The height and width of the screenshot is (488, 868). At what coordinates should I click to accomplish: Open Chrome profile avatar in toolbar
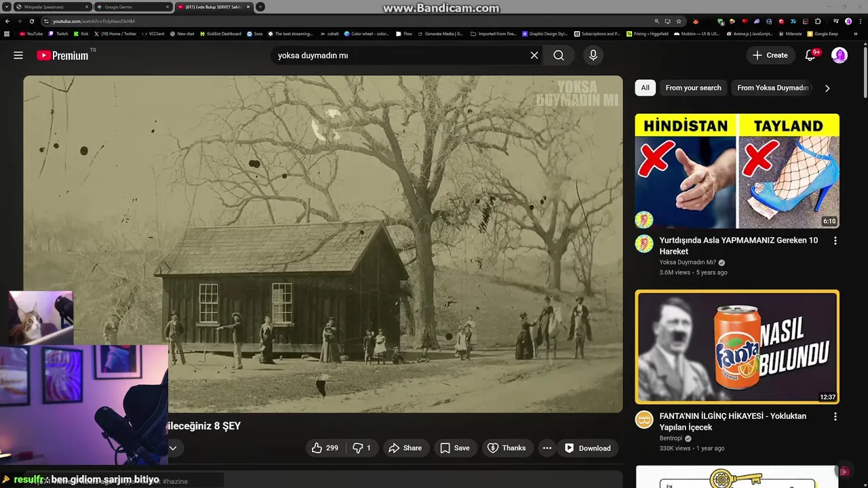point(848,21)
